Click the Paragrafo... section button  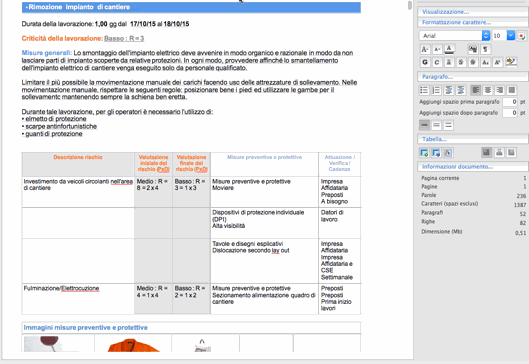tap(473, 77)
